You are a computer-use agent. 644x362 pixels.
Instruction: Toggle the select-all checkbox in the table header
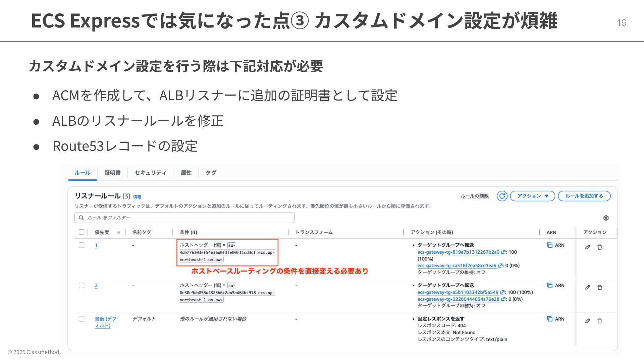pos(82,232)
